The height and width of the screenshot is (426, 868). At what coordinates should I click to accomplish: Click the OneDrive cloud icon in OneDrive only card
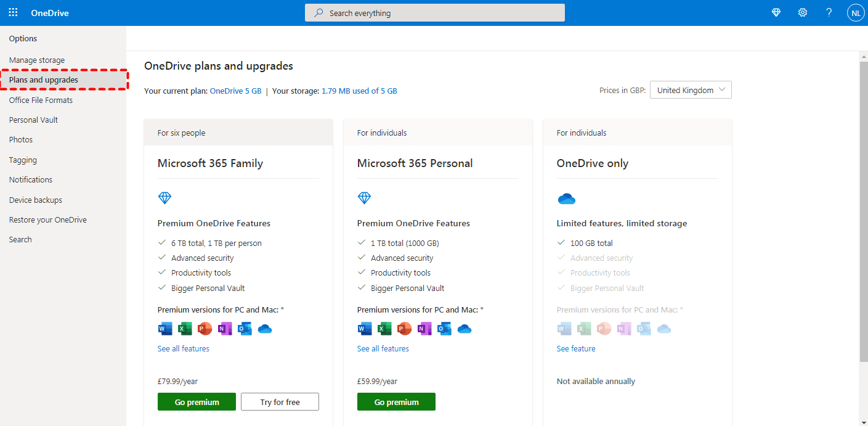(x=566, y=199)
